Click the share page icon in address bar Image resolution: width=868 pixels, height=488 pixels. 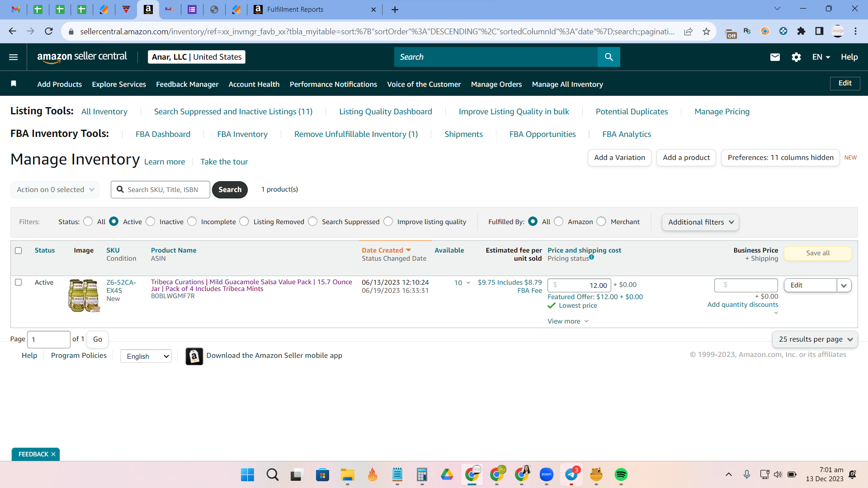click(688, 31)
